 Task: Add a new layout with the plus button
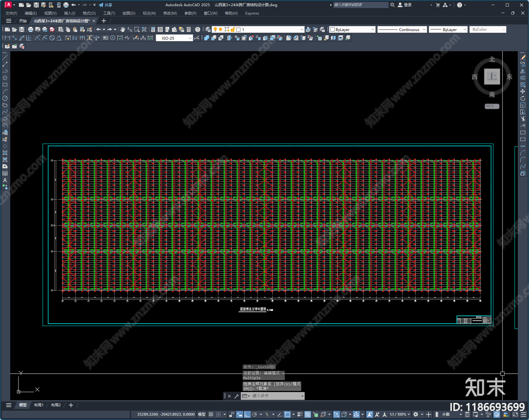point(71,405)
